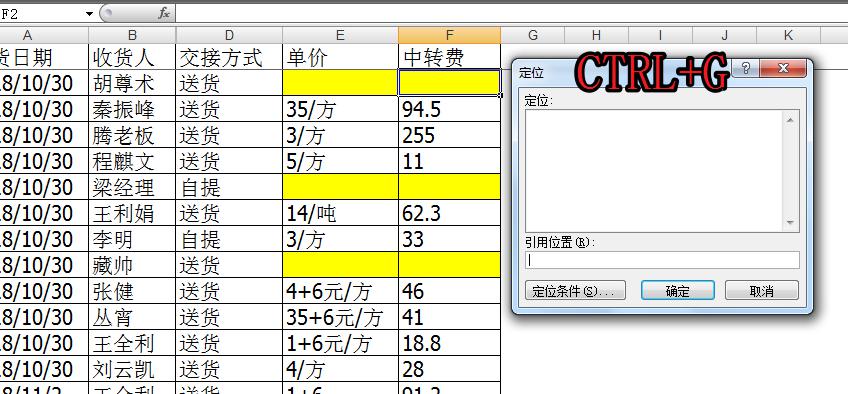Click the 中转费 cell 255
This screenshot has width=848, height=394.
click(449, 135)
